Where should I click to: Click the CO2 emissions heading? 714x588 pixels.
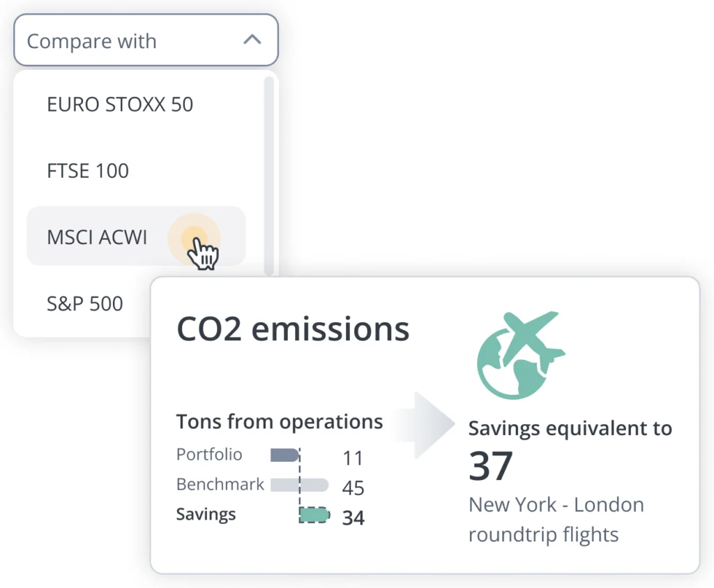(x=293, y=329)
